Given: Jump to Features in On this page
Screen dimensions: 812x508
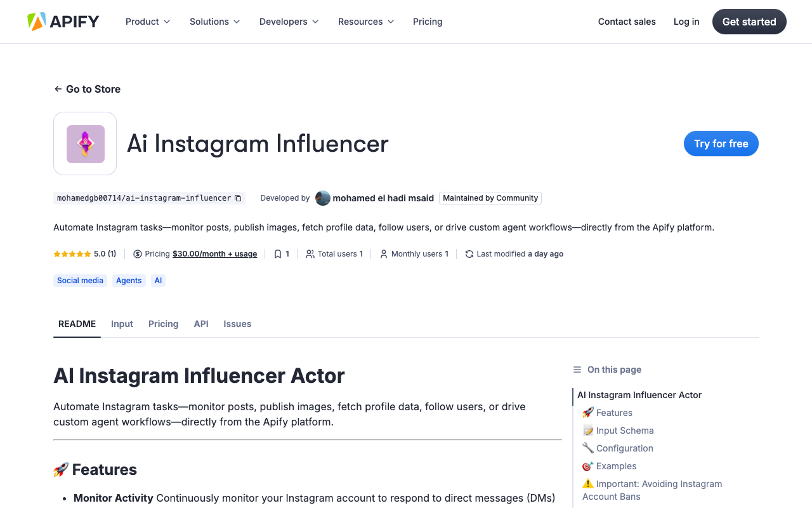Looking at the screenshot, I should point(607,413).
